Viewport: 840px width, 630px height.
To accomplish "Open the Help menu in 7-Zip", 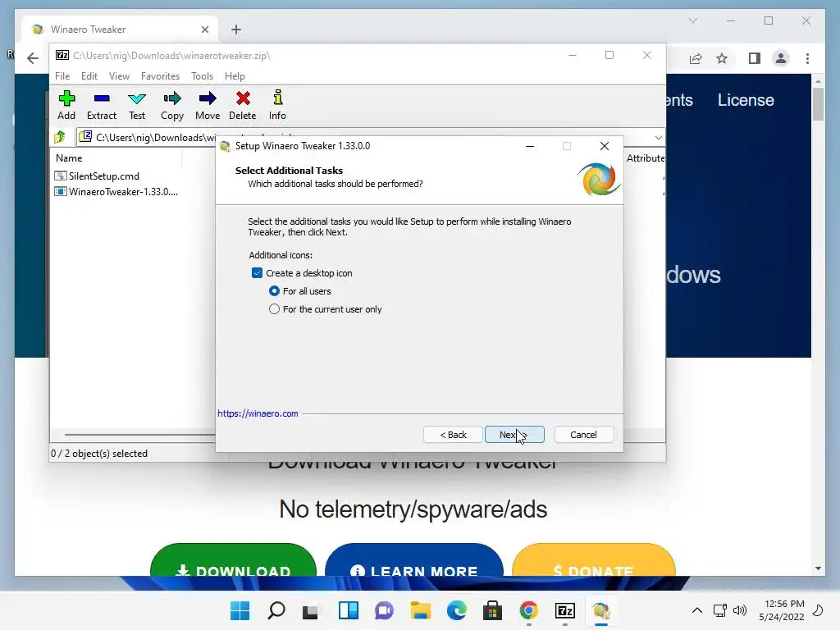I will click(x=235, y=76).
